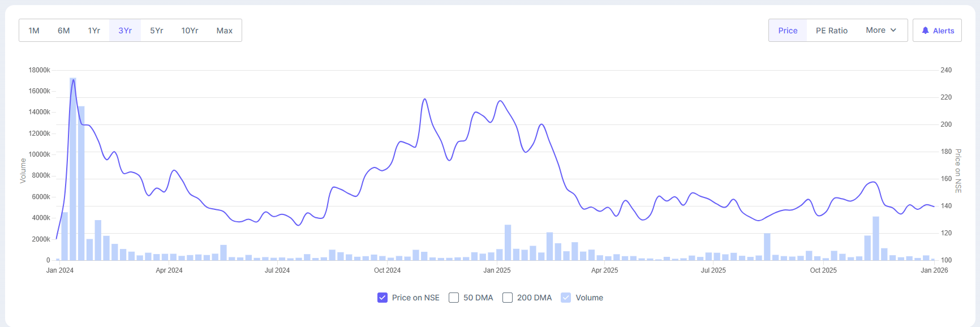The height and width of the screenshot is (327, 980).
Task: Click the tallest volume bar in January 2024
Action: (73, 170)
